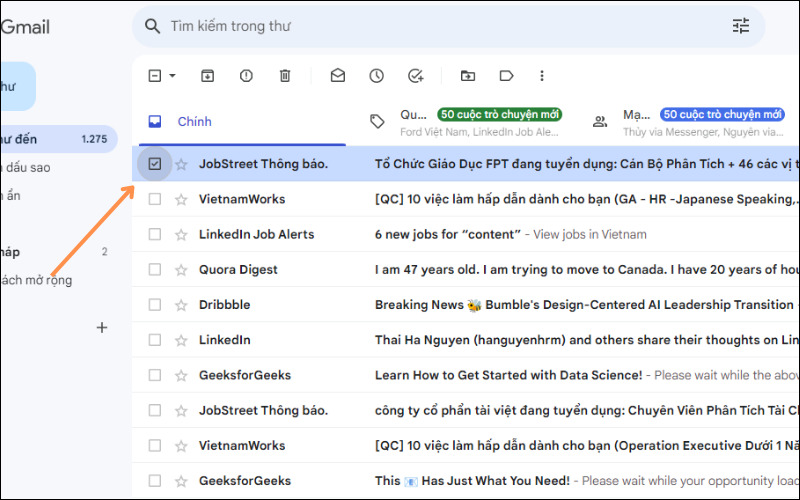Image resolution: width=800 pixels, height=500 pixels.
Task: Star the GeeksforGeeks 'This Has Just' email
Action: point(181,481)
